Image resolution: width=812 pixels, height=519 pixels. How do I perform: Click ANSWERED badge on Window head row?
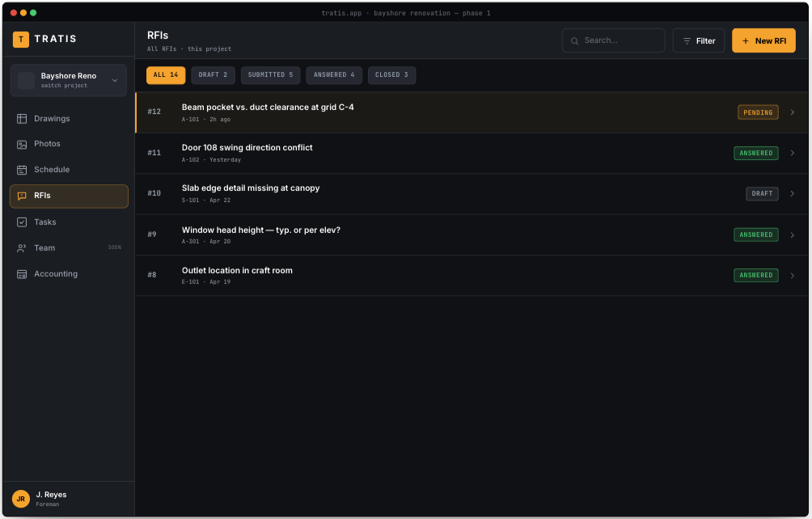[755, 235]
